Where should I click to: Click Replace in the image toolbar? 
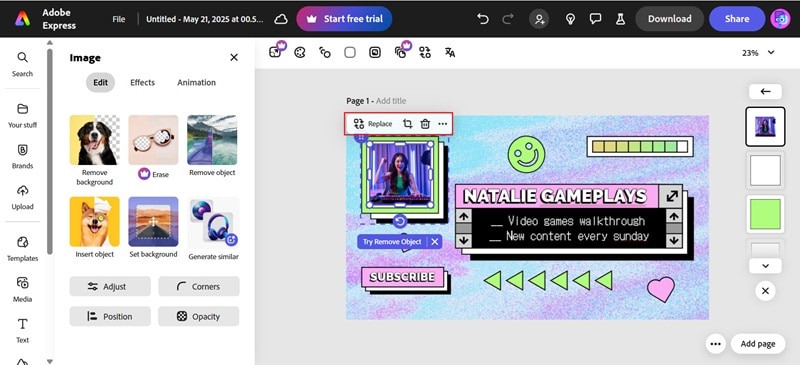click(x=373, y=124)
